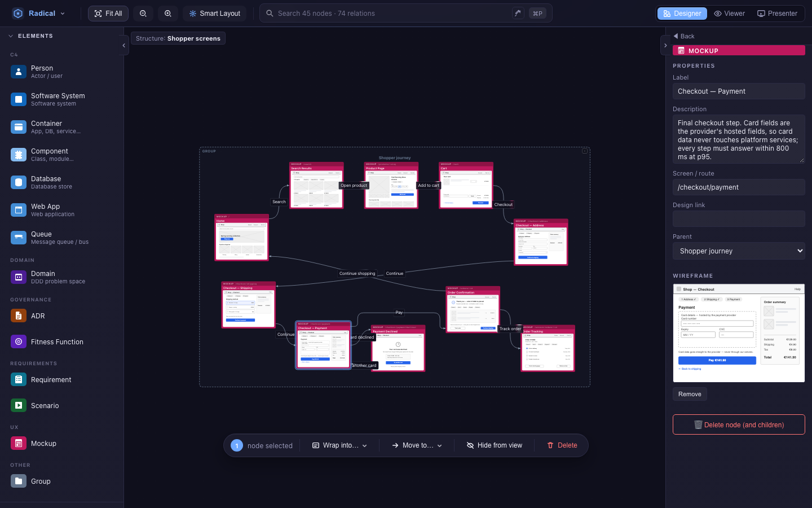Select the Scenario element icon
Image resolution: width=812 pixels, height=508 pixels.
click(x=19, y=405)
